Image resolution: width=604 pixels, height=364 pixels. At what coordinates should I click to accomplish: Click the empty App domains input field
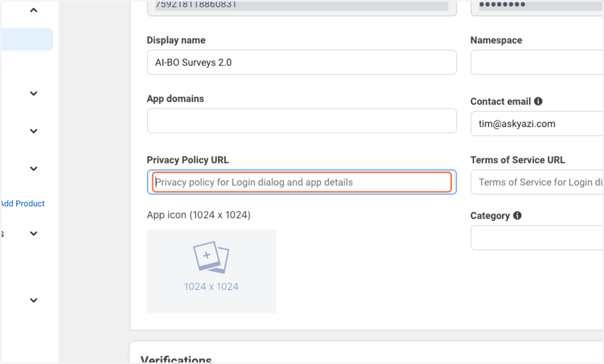(x=301, y=121)
